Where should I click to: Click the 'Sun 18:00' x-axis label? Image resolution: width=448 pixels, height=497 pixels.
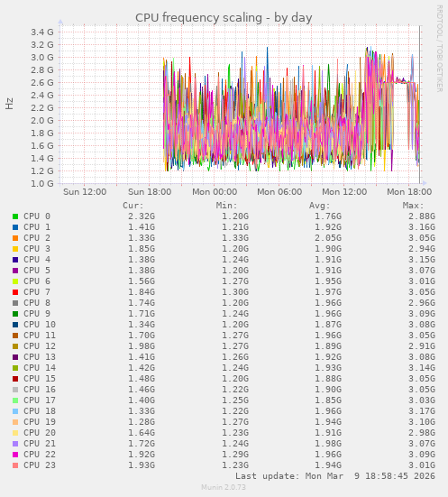tap(150, 192)
